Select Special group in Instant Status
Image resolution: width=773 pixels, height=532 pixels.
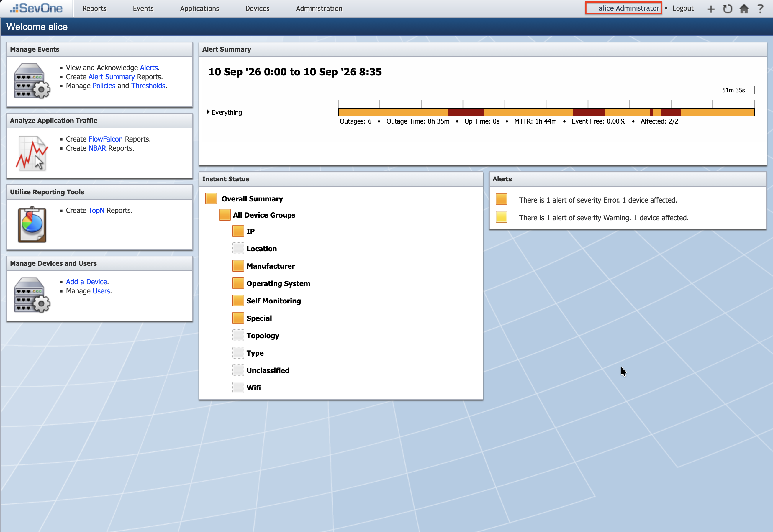259,318
